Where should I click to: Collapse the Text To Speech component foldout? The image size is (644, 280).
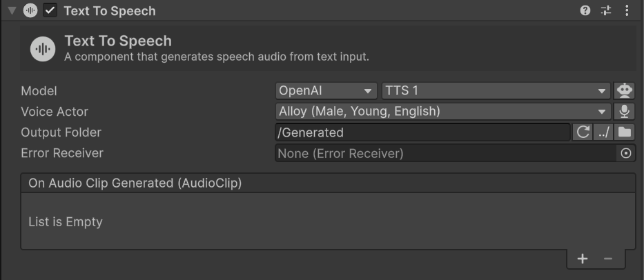pos(12,11)
